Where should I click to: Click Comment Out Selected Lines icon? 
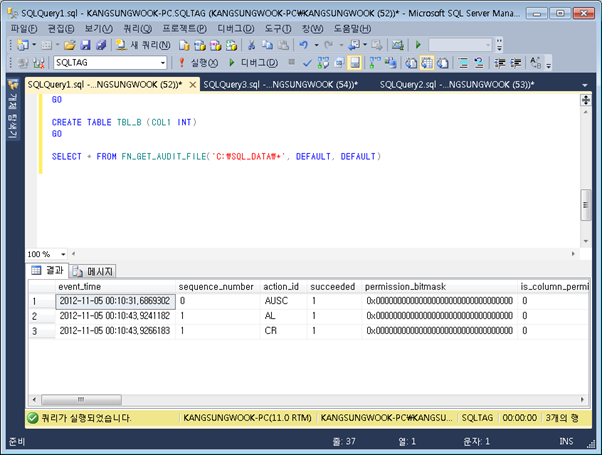463,63
